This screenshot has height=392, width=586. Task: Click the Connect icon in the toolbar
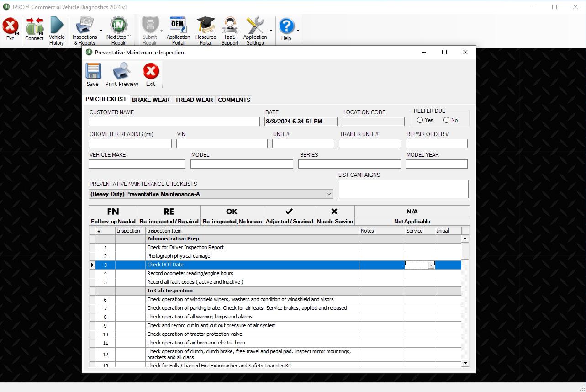coord(34,29)
